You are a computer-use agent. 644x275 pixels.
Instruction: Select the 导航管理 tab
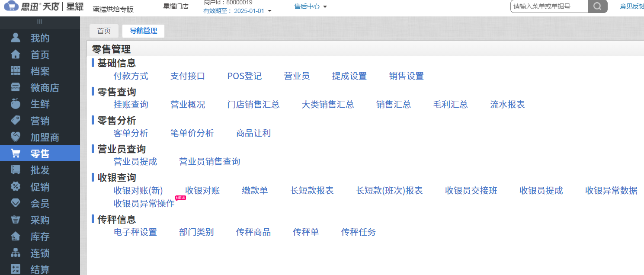(x=143, y=31)
